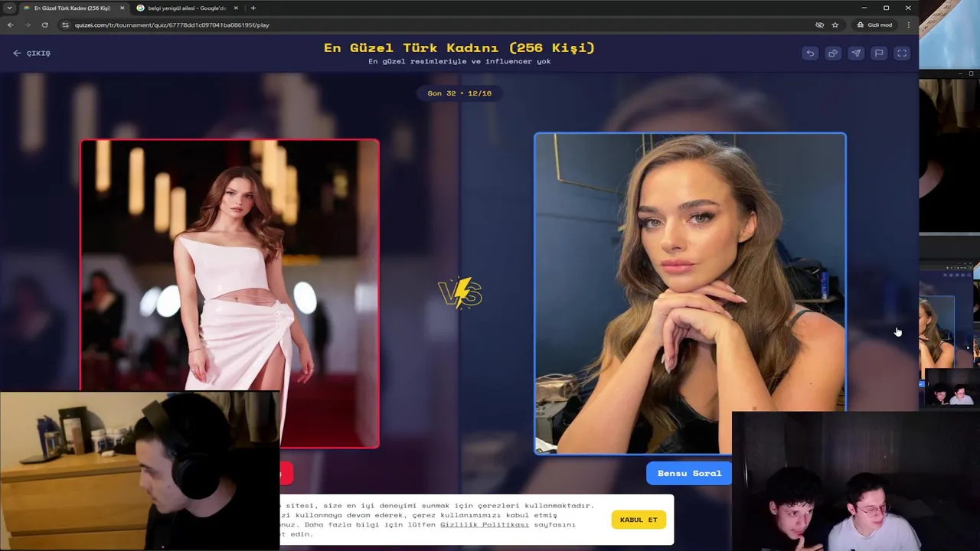Choose the Bensu Soral photo card
980x551 pixels.
(690, 293)
